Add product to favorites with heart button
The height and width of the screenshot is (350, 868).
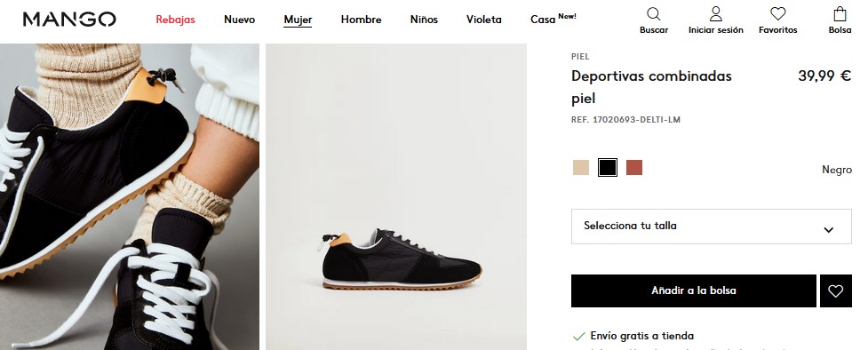pos(835,290)
